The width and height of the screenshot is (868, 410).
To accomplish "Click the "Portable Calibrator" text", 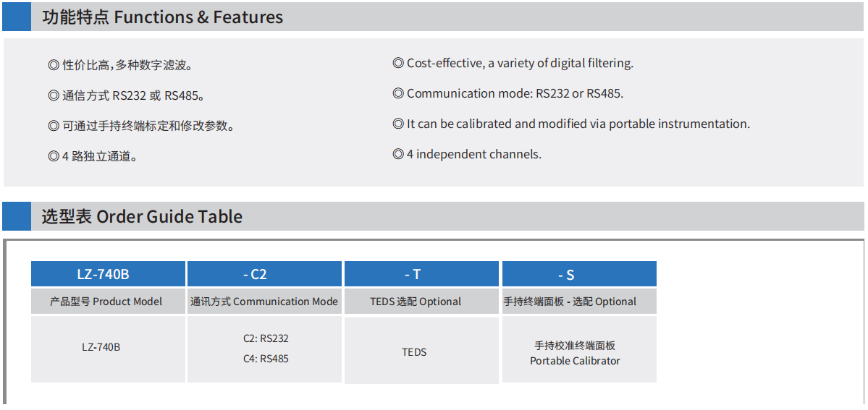I will (575, 361).
